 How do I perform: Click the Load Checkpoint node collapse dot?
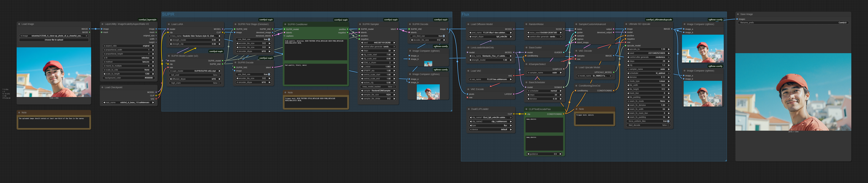(x=102, y=87)
